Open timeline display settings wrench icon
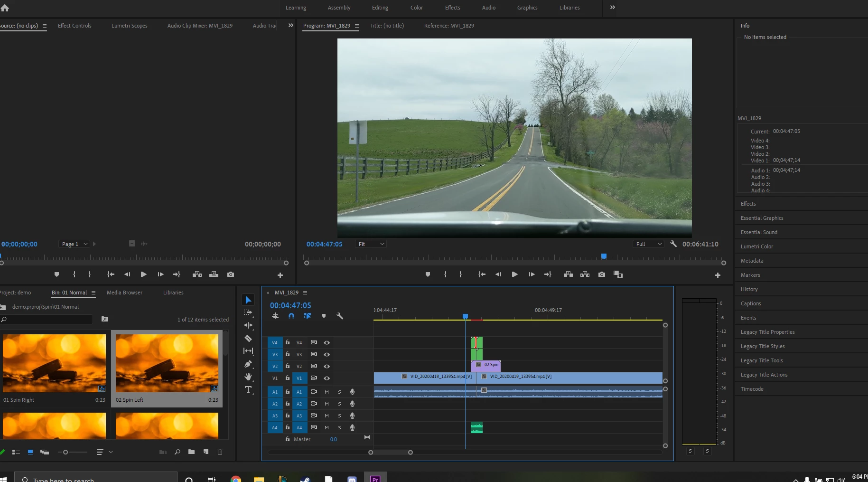 coord(340,316)
